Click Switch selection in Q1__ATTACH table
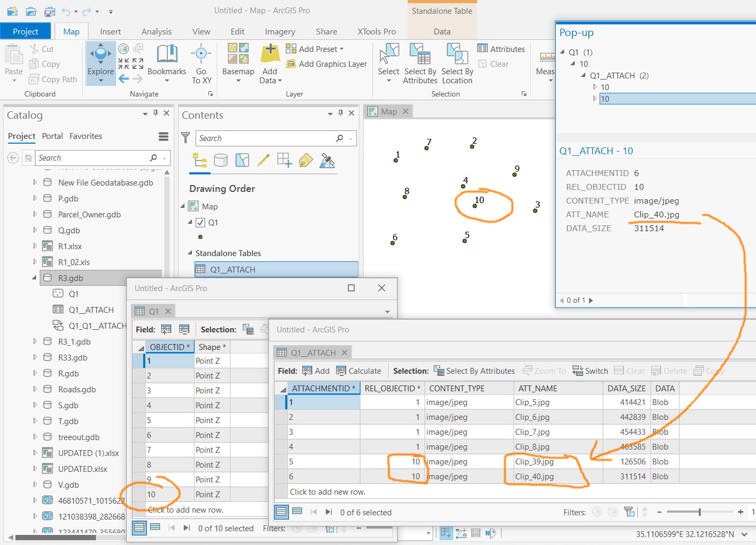Screen dimensions: 756x545 [x=590, y=371]
